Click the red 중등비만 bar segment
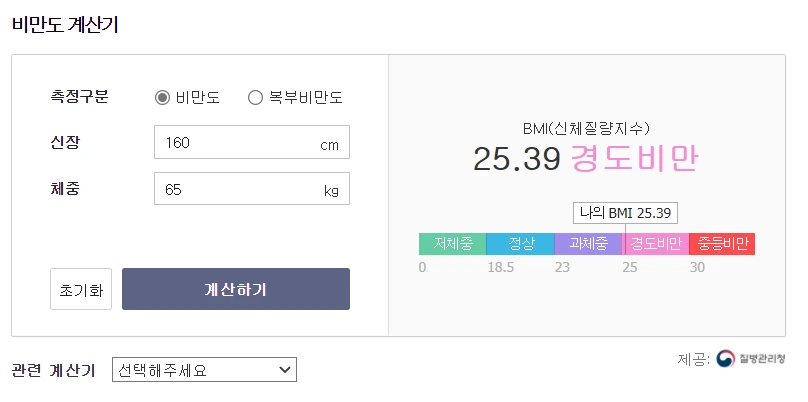Screen dimensions: 808x402 (x=723, y=244)
